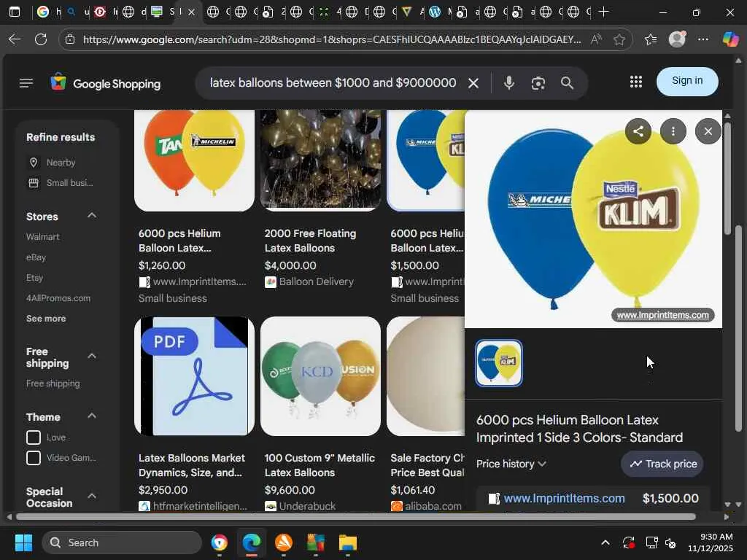Click the taskbar Search box
Viewport: 747px width, 560px height.
point(122,542)
